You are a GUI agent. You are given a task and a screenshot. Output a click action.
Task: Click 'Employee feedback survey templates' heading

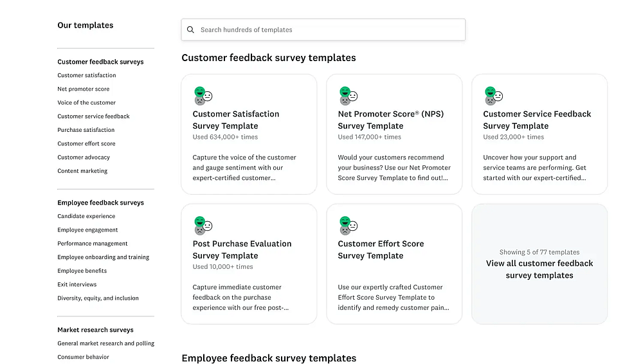tap(269, 358)
